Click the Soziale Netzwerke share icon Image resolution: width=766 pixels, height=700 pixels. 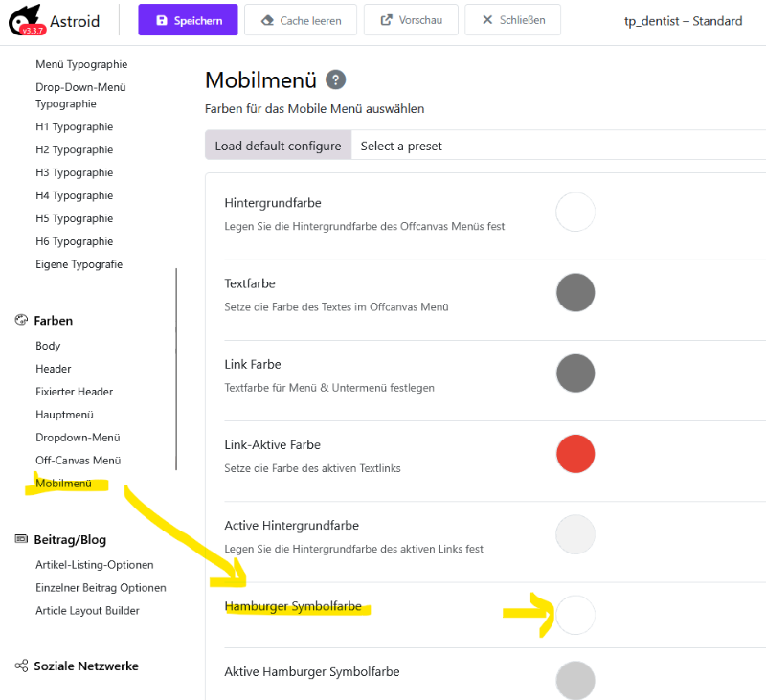[21, 666]
